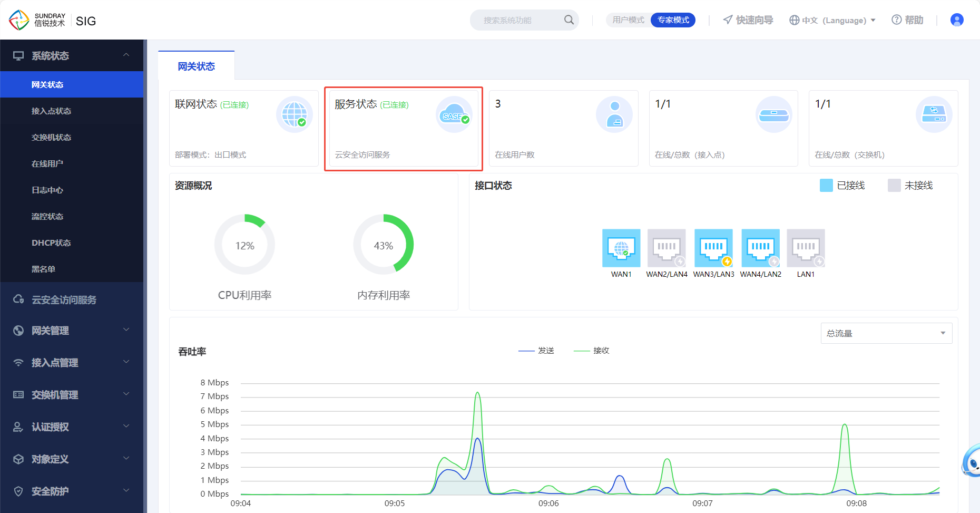Click the 12% CPU usage gauge
Screen dimensions: 980x513
tap(244, 245)
